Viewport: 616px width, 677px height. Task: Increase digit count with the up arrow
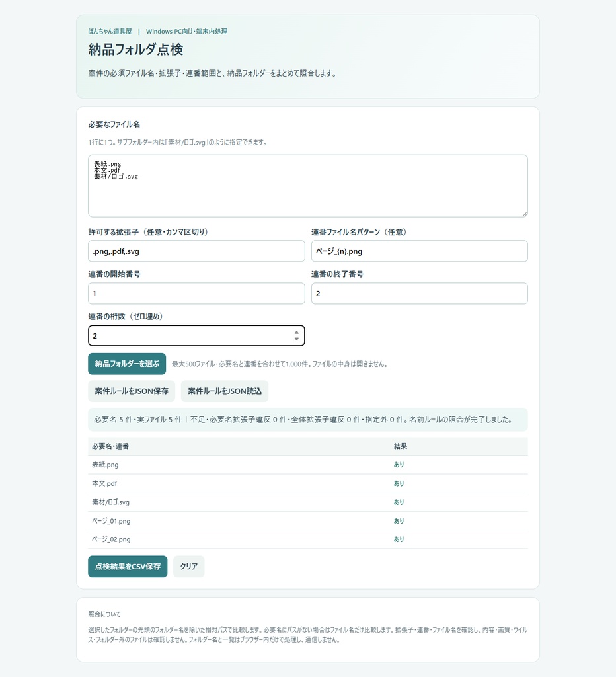[x=297, y=333]
